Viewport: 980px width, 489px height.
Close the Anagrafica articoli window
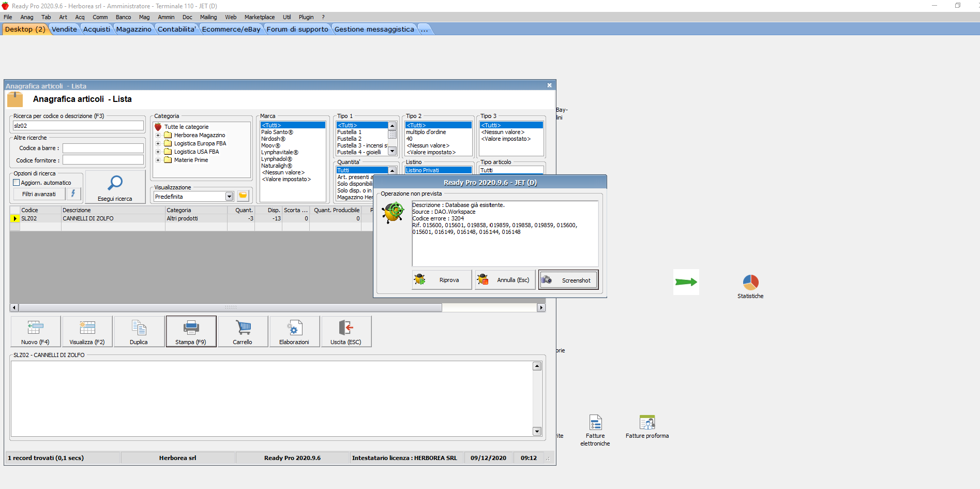pos(549,85)
